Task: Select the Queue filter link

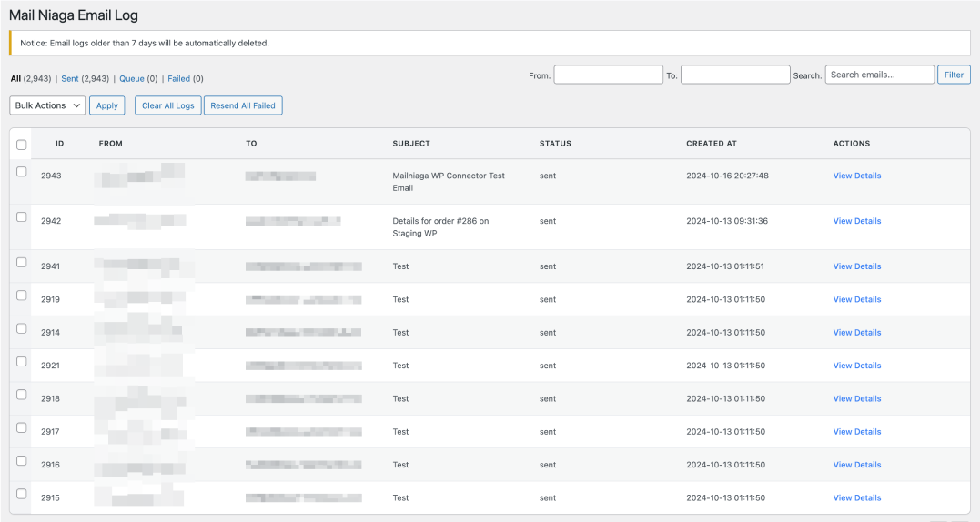Action: tap(132, 79)
